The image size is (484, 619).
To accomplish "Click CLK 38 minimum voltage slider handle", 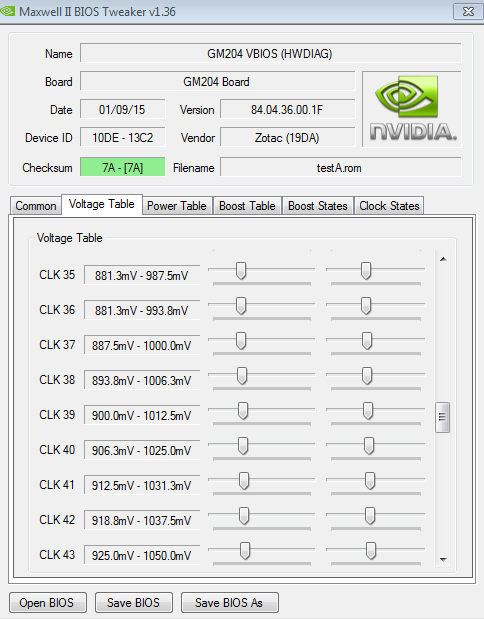I will tap(242, 376).
